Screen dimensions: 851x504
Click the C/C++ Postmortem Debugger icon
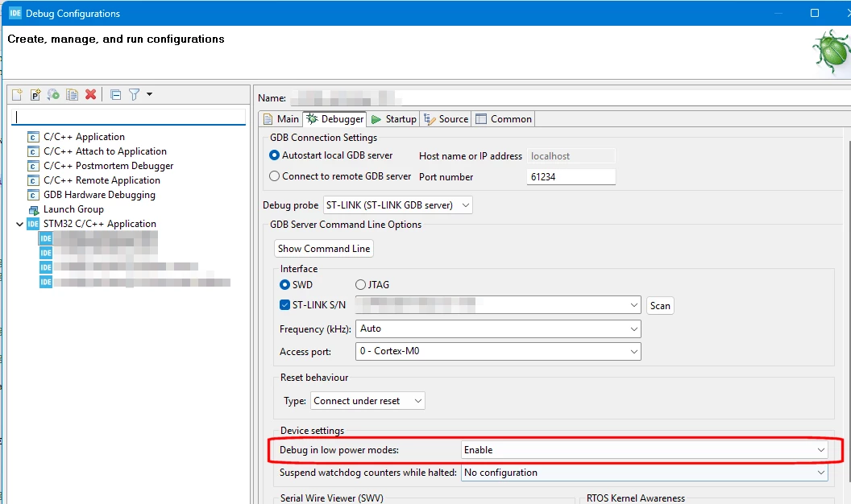(x=33, y=166)
